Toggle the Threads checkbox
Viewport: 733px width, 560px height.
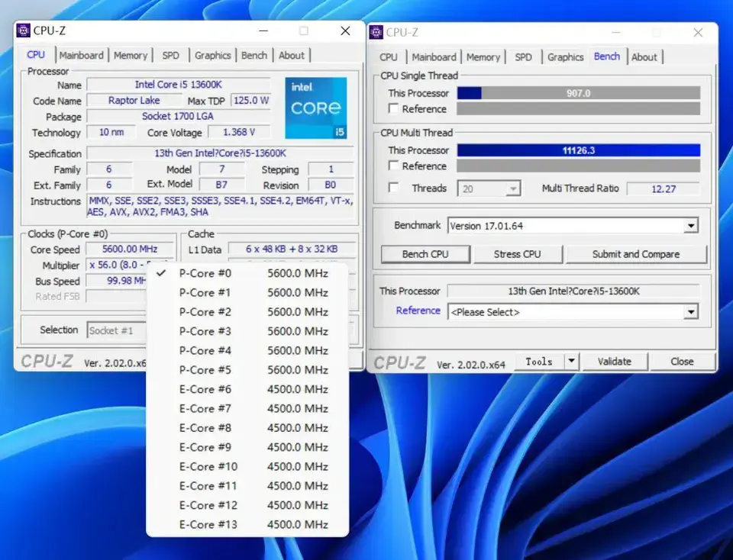click(x=394, y=188)
